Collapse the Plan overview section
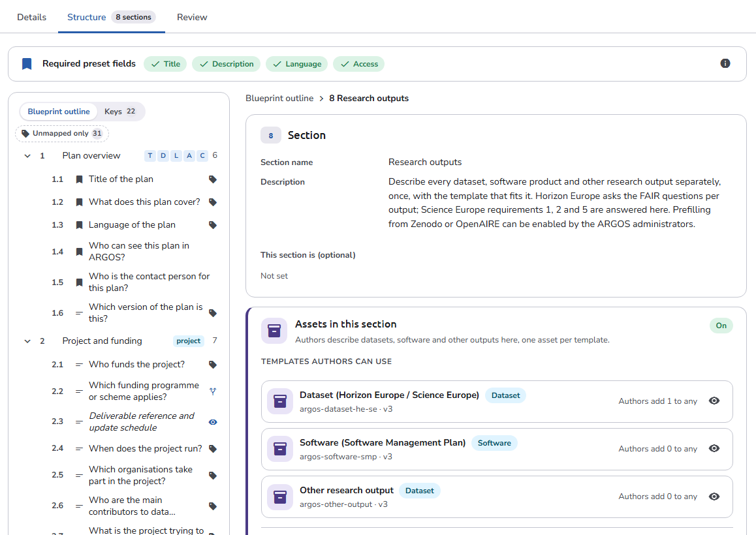The height and width of the screenshot is (535, 756). (x=27, y=156)
